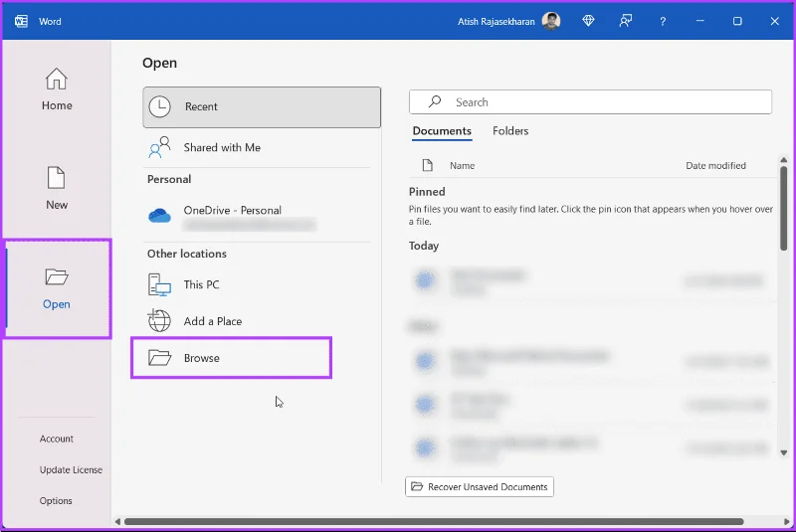Viewport: 796px width, 532px height.
Task: Minimize the Word window
Action: [x=700, y=21]
